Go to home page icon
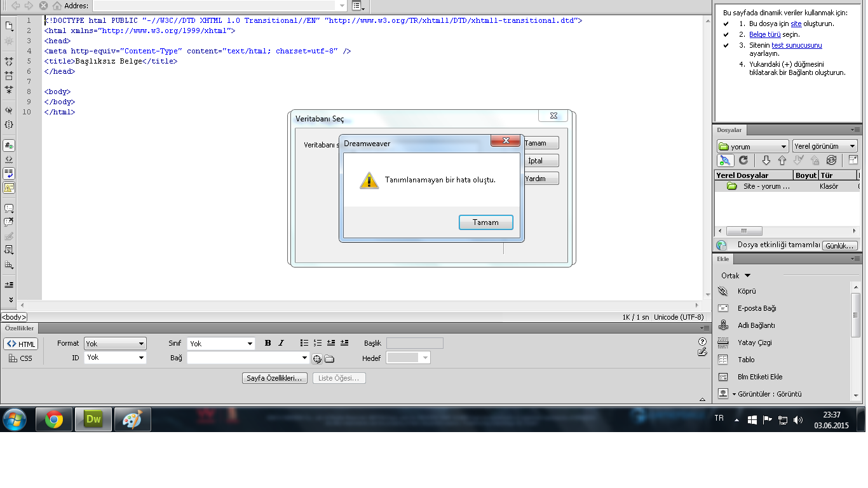The height and width of the screenshot is (488, 868). (x=57, y=6)
